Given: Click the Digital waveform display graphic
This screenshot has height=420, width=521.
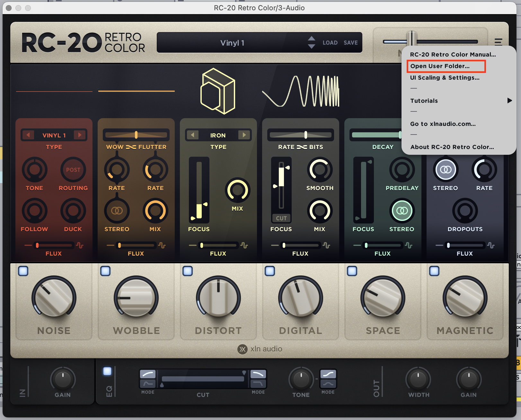Looking at the screenshot, I should click(x=301, y=91).
